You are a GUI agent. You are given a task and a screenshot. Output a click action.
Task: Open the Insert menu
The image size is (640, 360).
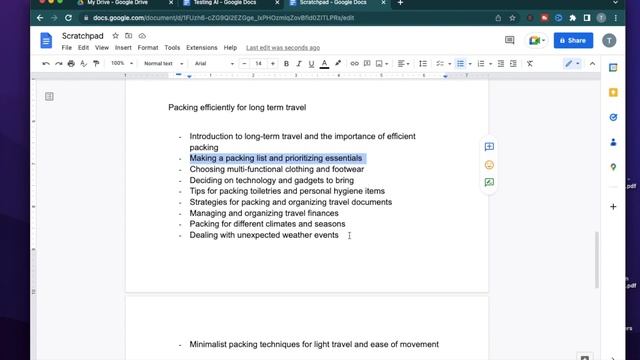tap(123, 48)
